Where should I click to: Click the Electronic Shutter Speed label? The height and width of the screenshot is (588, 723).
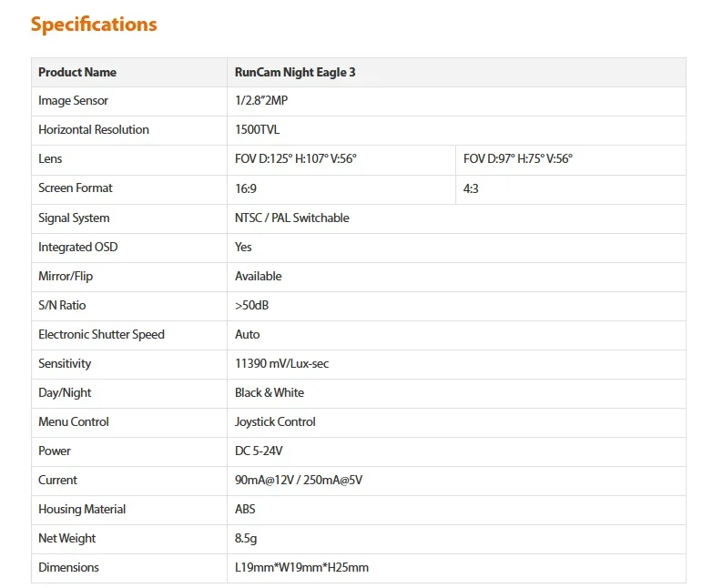point(101,334)
